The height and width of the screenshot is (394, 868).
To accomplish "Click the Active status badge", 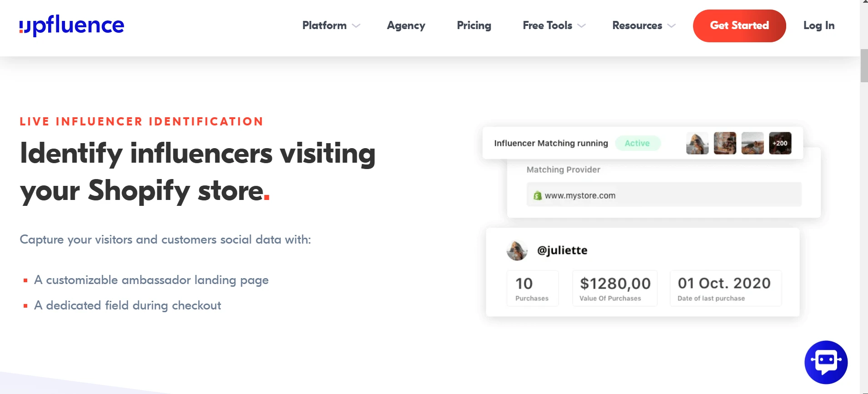I will [x=637, y=143].
